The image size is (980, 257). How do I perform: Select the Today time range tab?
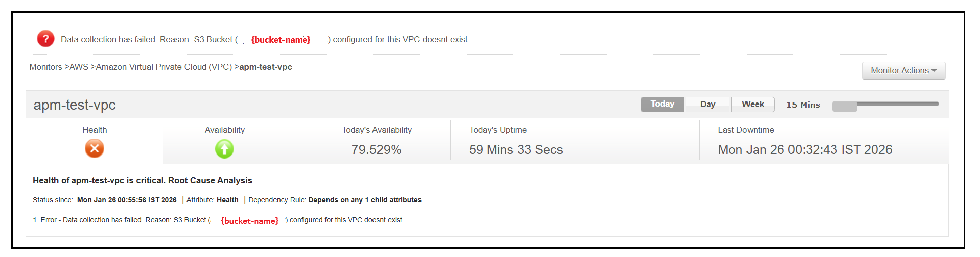click(662, 104)
